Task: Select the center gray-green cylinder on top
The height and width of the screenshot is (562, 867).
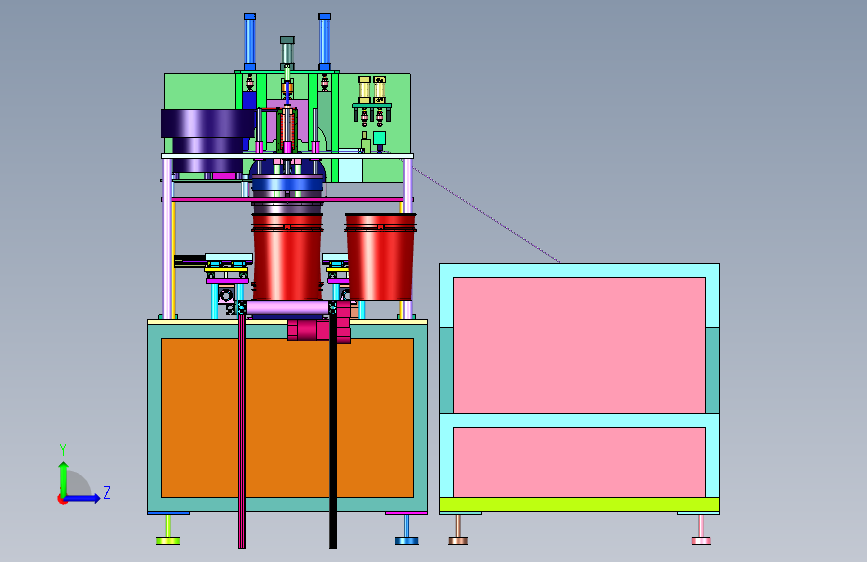Action: point(287,53)
